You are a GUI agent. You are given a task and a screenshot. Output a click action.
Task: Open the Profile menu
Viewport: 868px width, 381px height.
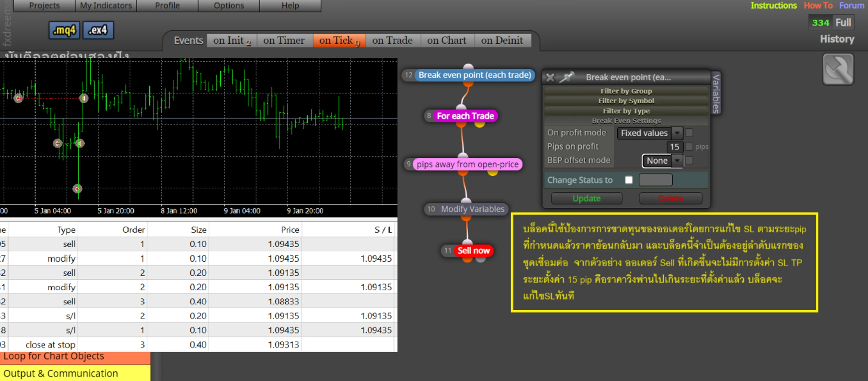167,6
